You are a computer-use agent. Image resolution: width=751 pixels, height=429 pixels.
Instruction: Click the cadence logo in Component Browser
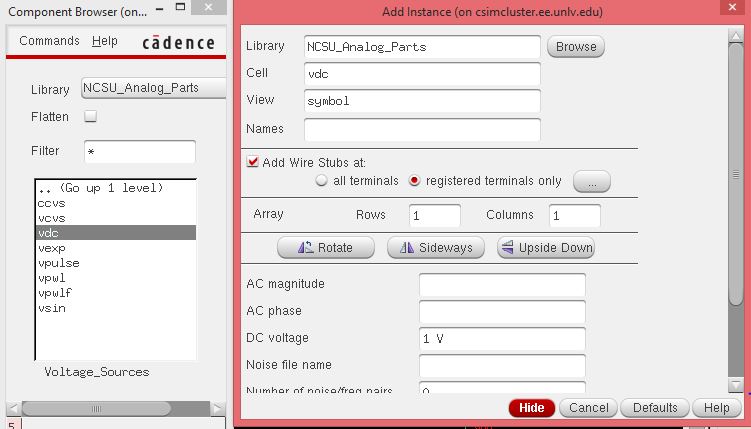(178, 43)
